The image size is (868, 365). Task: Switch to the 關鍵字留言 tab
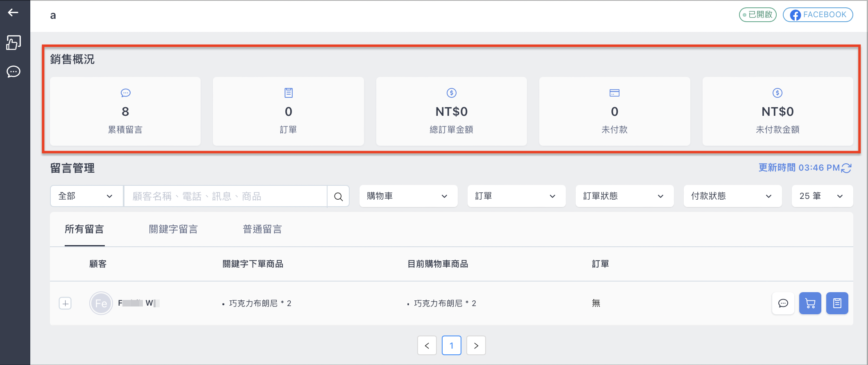coord(174,229)
